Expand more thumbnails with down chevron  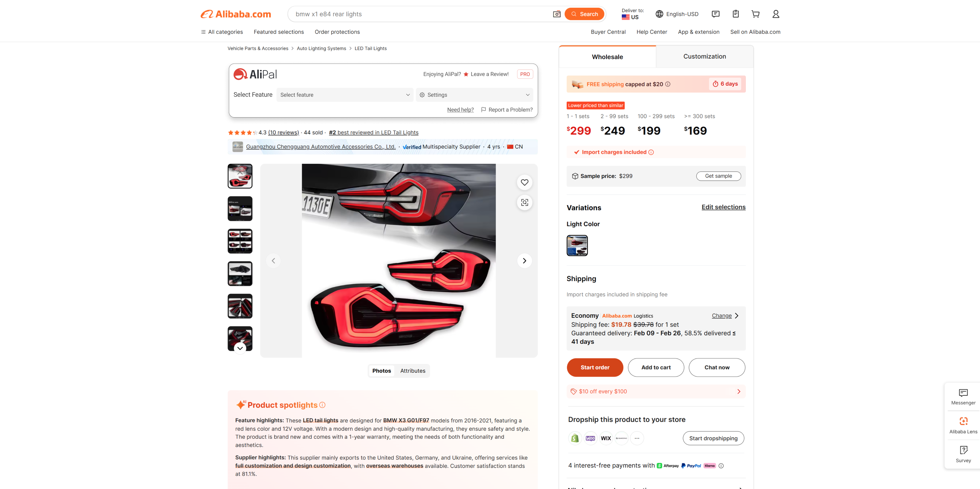(x=240, y=348)
